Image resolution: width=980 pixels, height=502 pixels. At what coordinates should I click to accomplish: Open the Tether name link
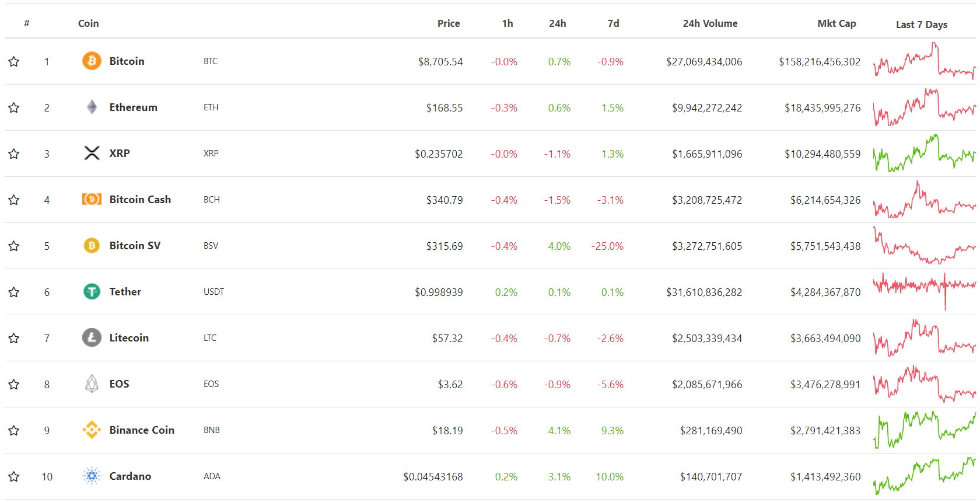tap(125, 291)
